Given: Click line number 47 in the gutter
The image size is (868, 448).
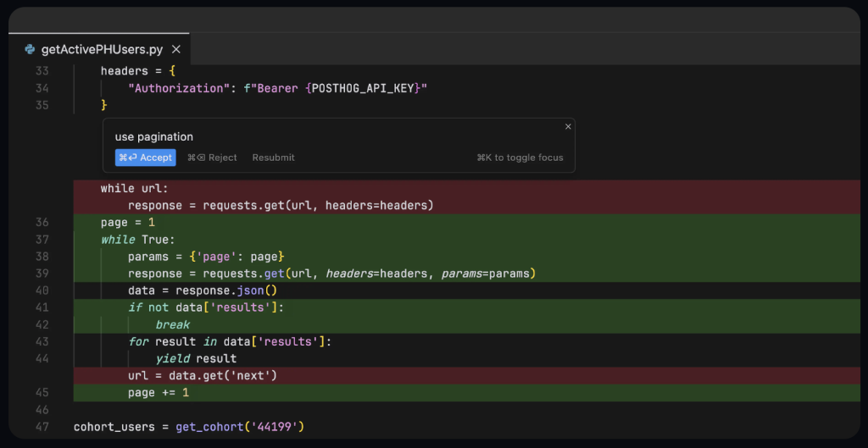Looking at the screenshot, I should click(x=42, y=427).
